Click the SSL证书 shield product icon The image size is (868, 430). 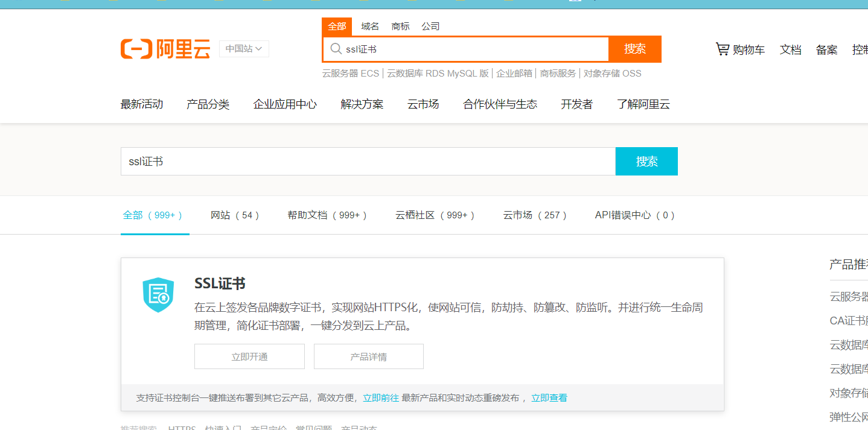[x=158, y=295]
